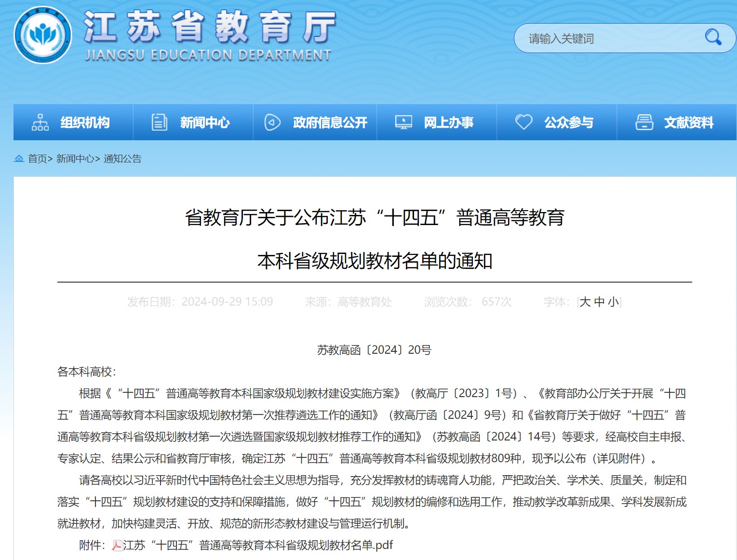Click the PDF icon beside the attachment
This screenshot has width=737, height=560.
117,546
